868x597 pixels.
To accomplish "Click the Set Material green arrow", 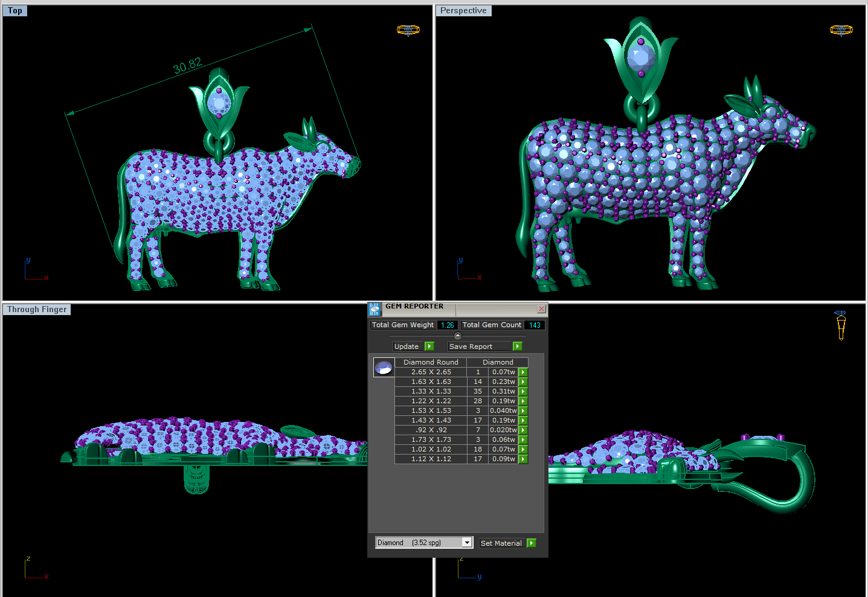I will coord(532,543).
